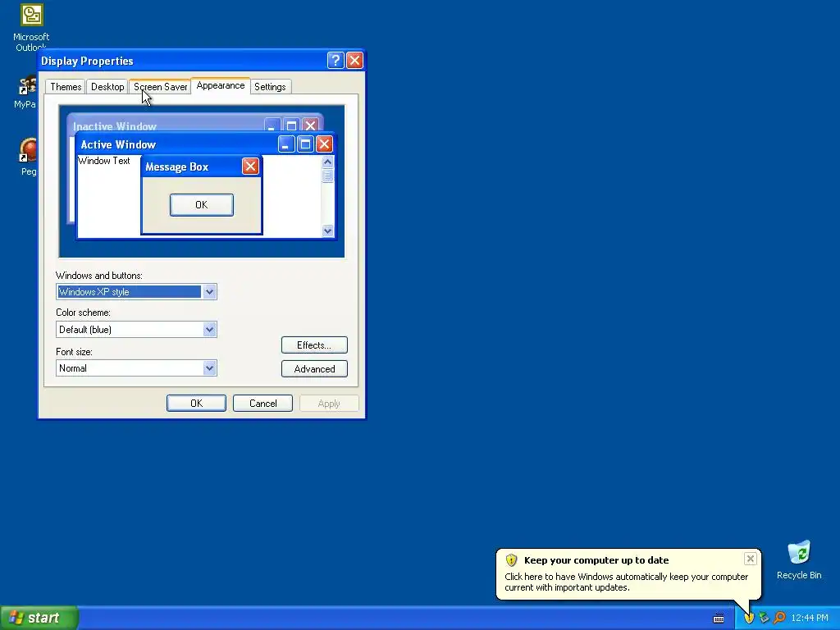Click the Active Window preview minimize button
This screenshot has width=840, height=630.
286,144
